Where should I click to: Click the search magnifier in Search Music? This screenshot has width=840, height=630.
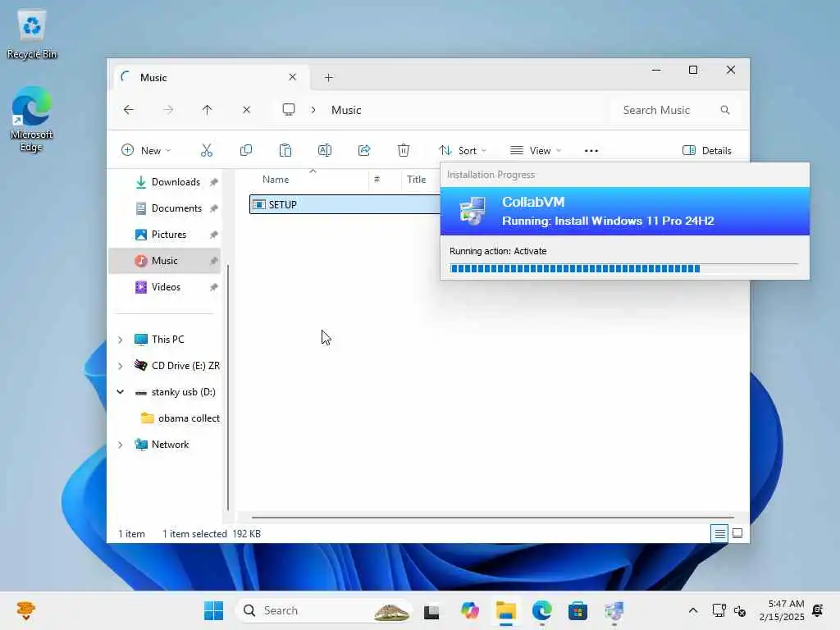(x=725, y=110)
